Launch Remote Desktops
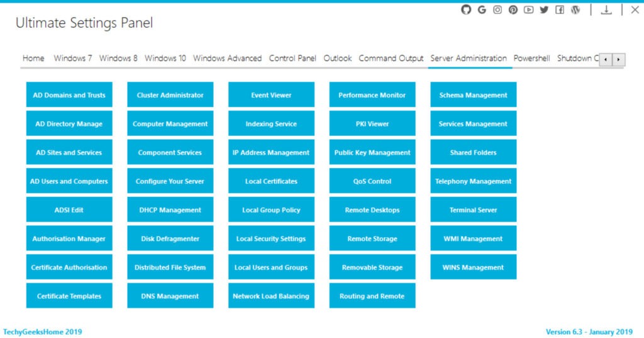This screenshot has height=338, width=644. 372,210
